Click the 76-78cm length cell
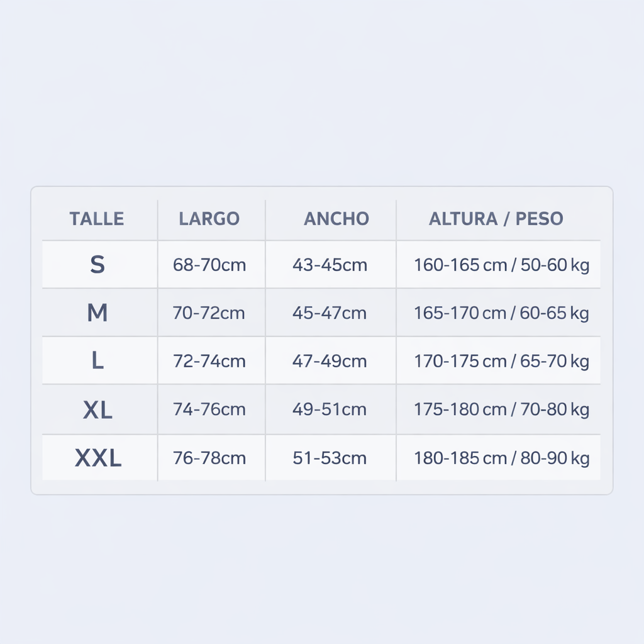Screen dimensions: 644x644 (x=209, y=458)
